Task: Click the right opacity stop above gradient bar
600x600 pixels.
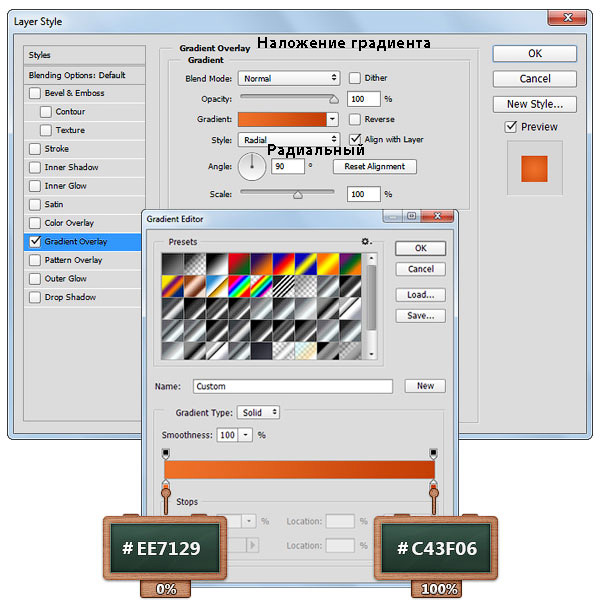Action: click(x=433, y=454)
